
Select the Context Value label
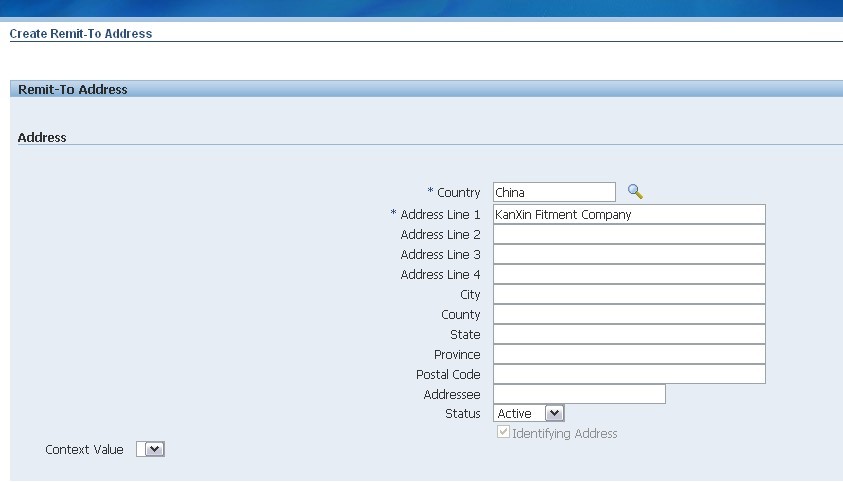(84, 449)
